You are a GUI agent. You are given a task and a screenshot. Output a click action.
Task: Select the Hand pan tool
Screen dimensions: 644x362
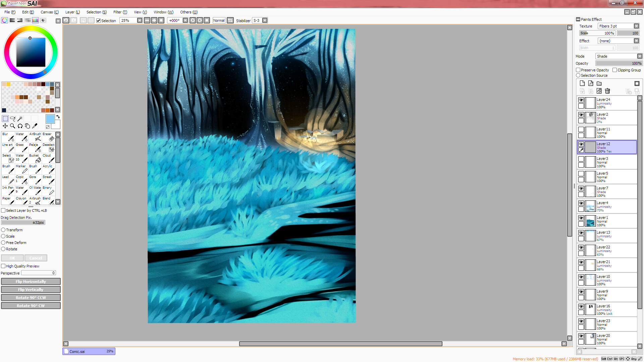click(28, 126)
